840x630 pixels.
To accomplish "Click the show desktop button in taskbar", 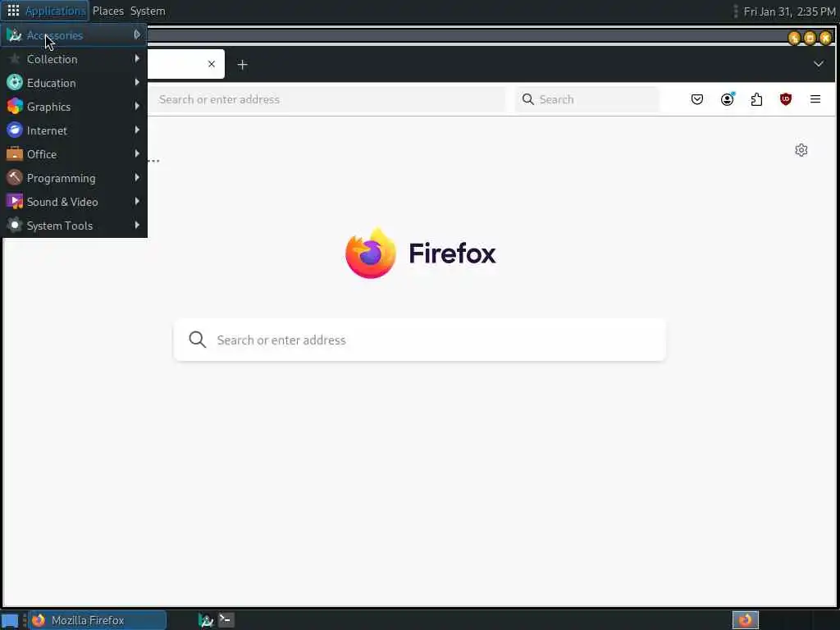I will pos(10,620).
